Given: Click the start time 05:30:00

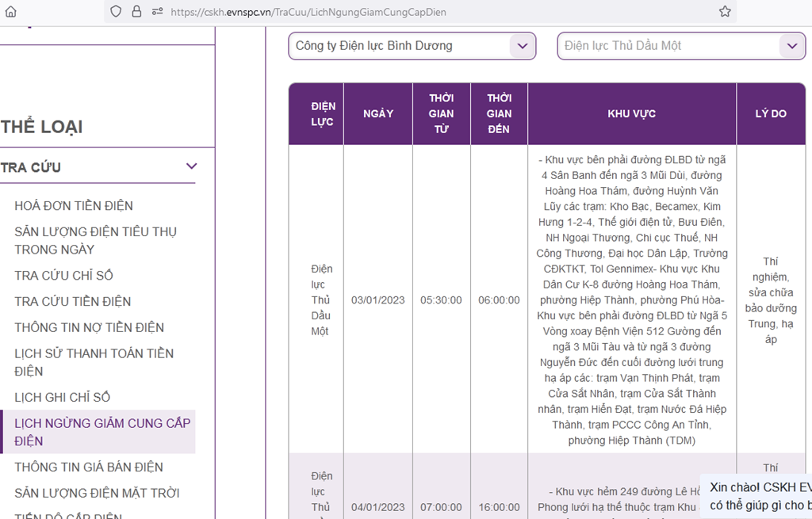Looking at the screenshot, I should point(441,300).
